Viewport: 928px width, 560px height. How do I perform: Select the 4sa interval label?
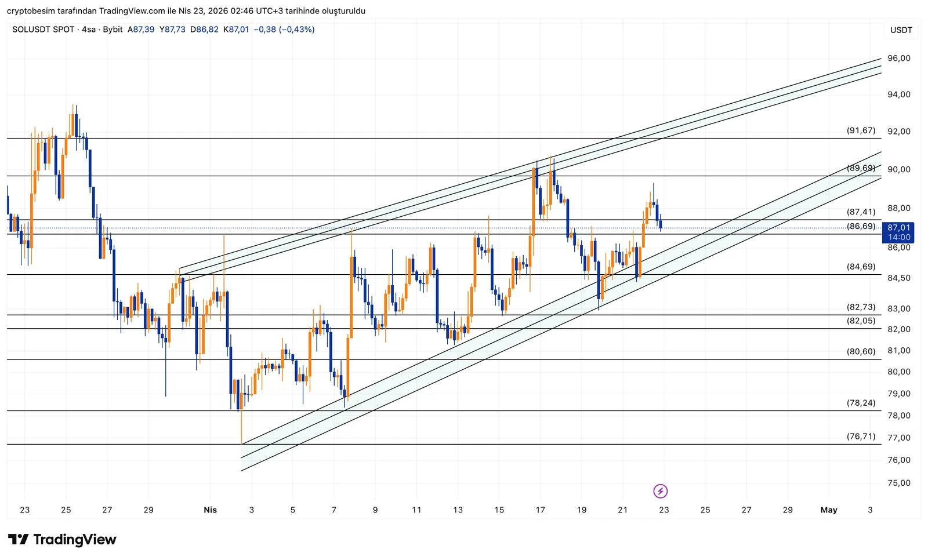[x=89, y=30]
